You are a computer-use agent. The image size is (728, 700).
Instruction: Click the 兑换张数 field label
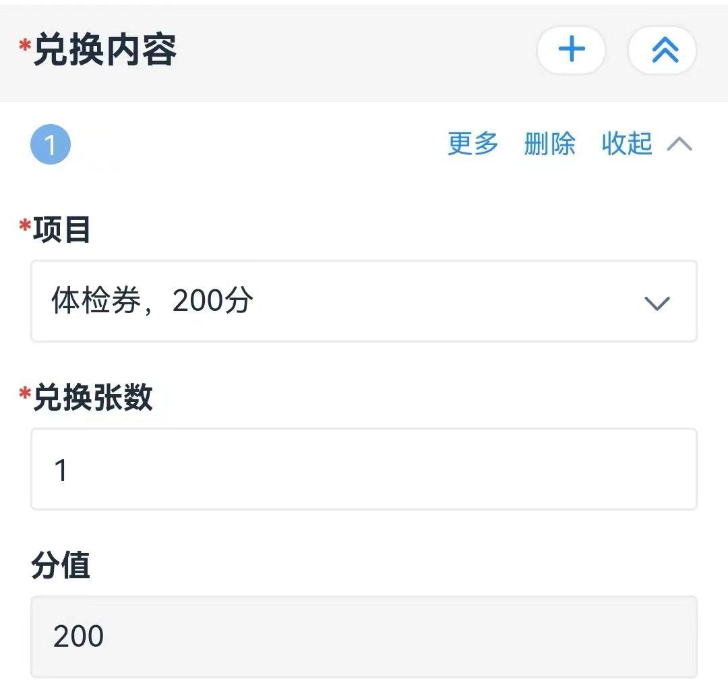tap(92, 397)
